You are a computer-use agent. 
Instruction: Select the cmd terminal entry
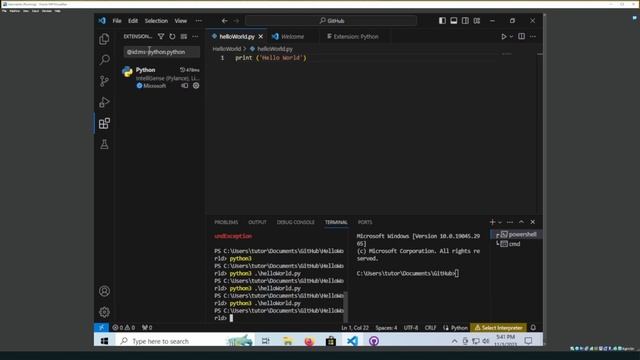[516, 244]
